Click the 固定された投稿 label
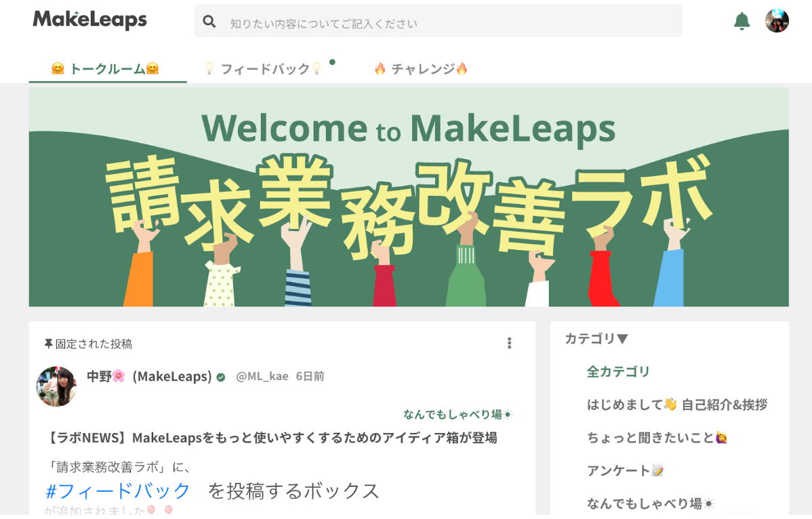Screen dimensions: 812x519 coord(94,344)
